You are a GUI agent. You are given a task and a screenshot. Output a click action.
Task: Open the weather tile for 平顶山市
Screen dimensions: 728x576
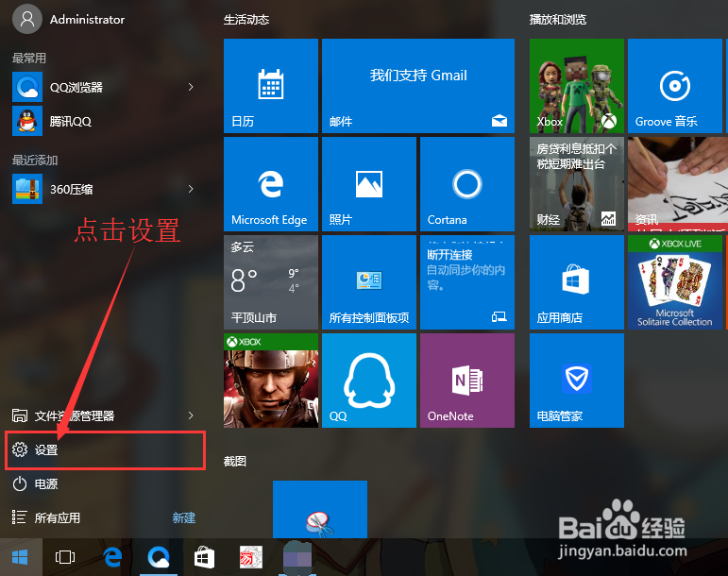tap(271, 282)
